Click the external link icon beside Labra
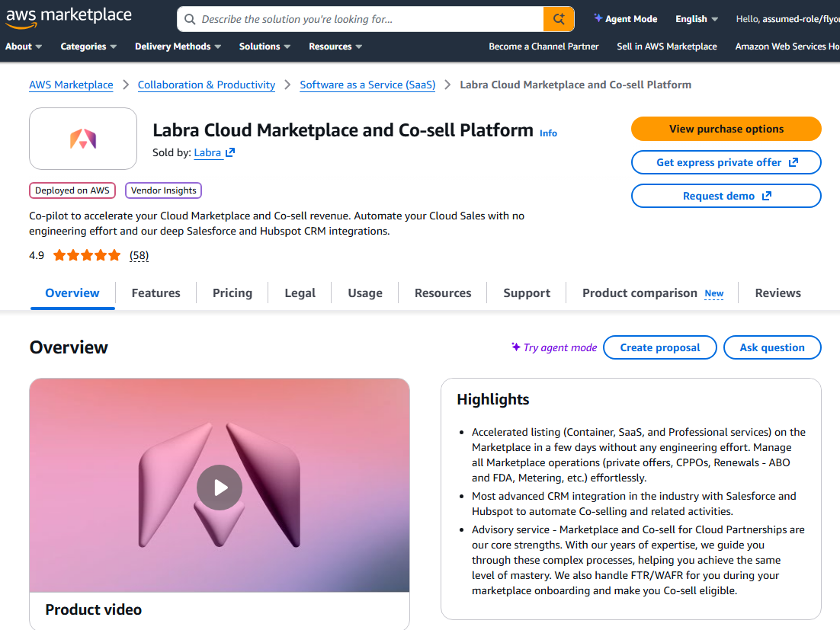This screenshot has width=840, height=630. pos(230,152)
